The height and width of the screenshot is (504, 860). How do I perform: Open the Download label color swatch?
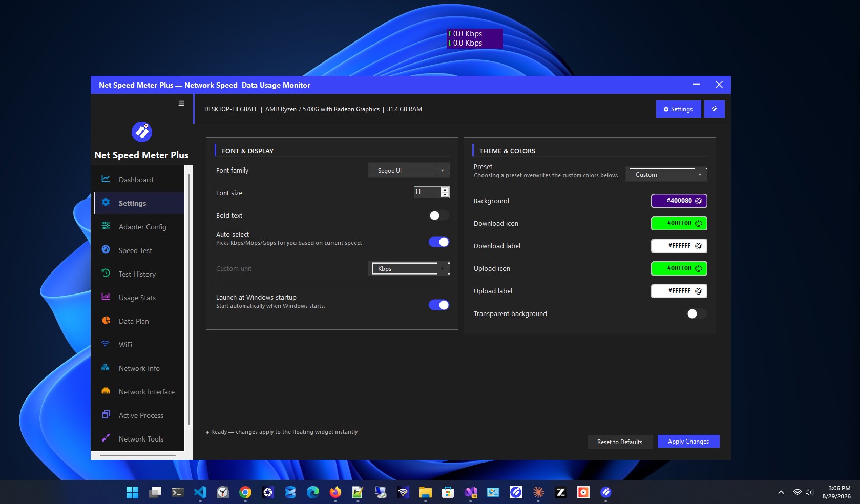(679, 246)
